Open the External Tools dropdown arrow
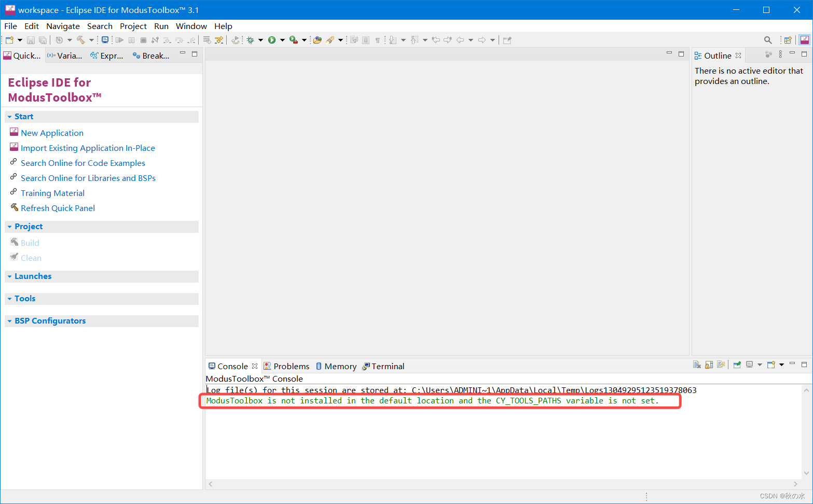 pyautogui.click(x=304, y=40)
